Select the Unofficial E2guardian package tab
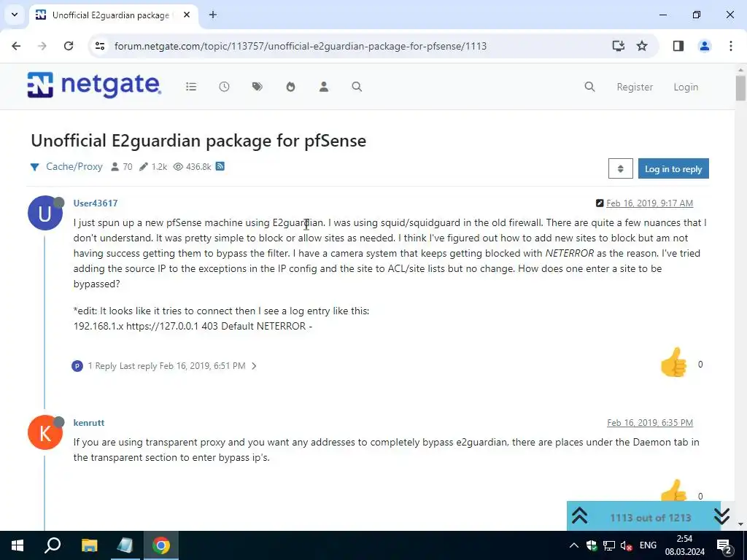Screen dimensions: 747x560 tap(109, 15)
